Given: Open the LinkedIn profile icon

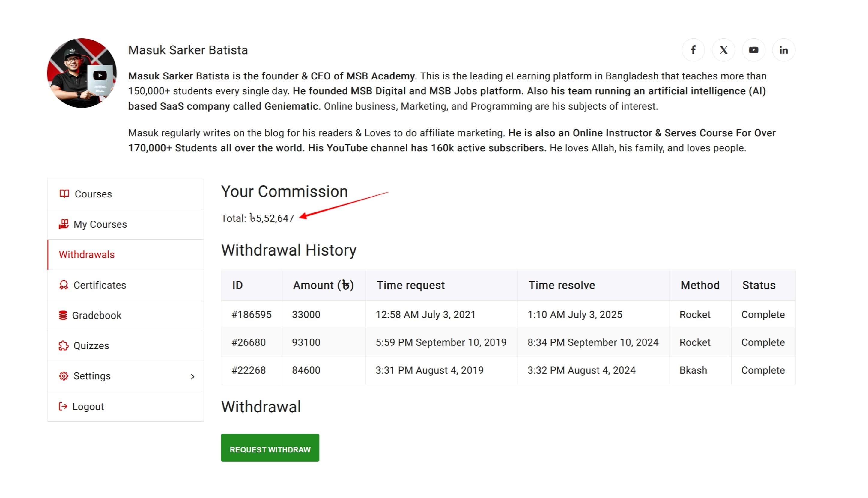Looking at the screenshot, I should tap(783, 50).
